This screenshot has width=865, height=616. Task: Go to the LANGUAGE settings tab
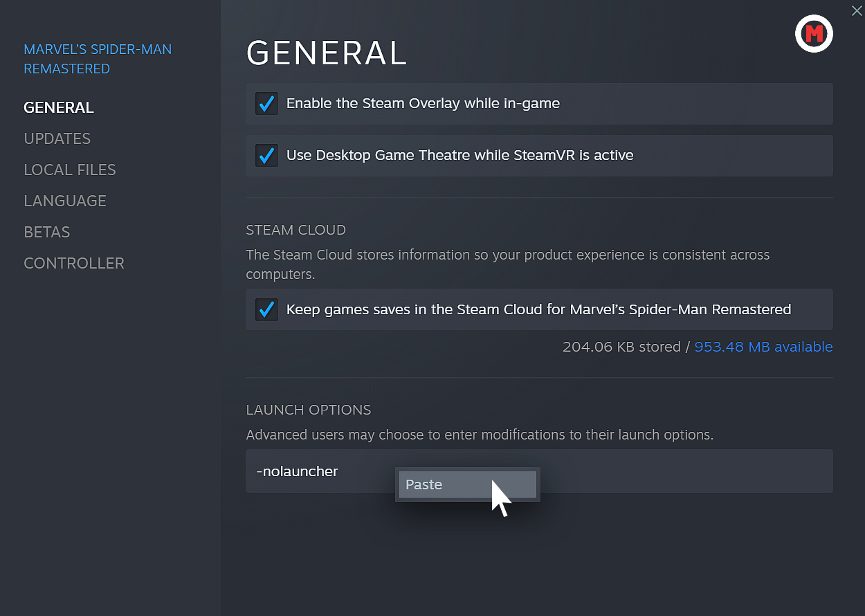point(65,201)
